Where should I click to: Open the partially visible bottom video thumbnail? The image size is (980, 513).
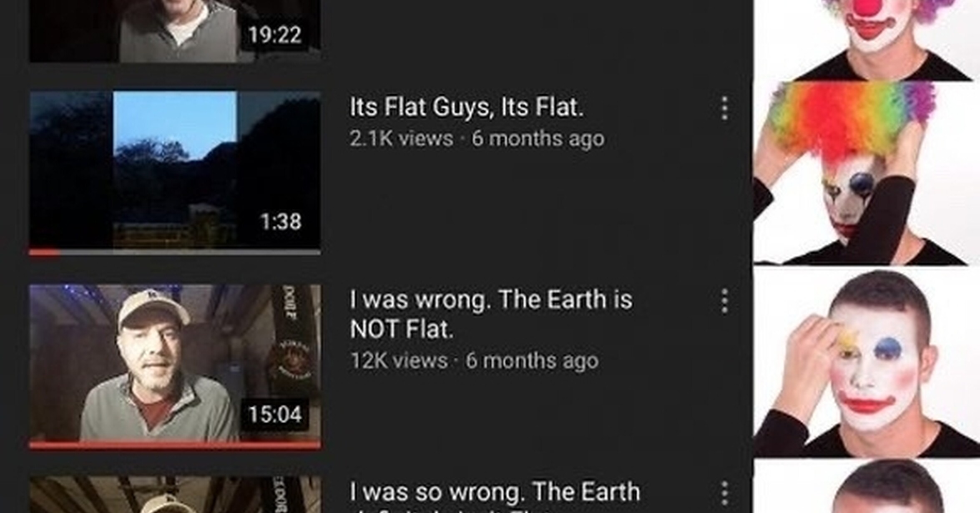[175, 495]
